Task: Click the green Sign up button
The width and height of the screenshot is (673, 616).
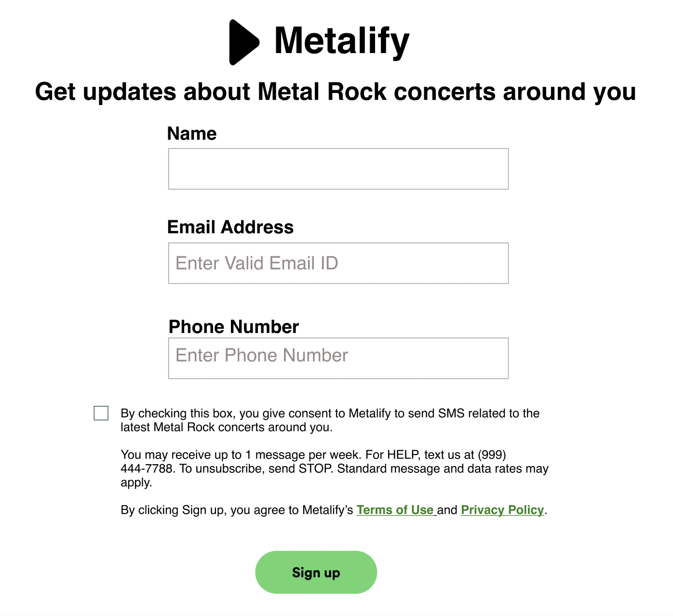Action: [x=316, y=572]
